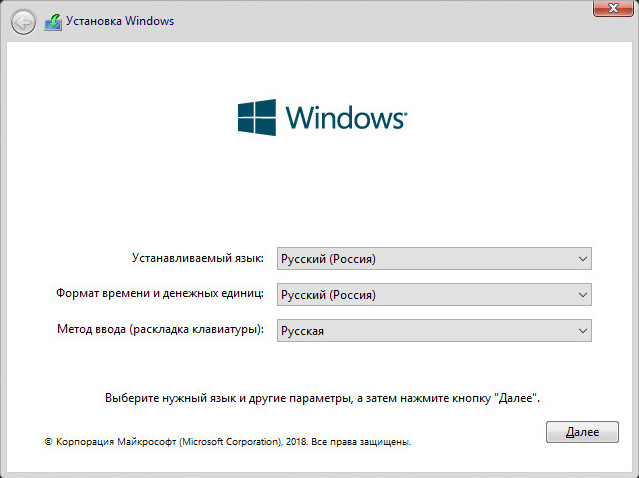This screenshot has width=639, height=478.
Task: Close the Установка Windows dialog
Action: click(x=613, y=8)
